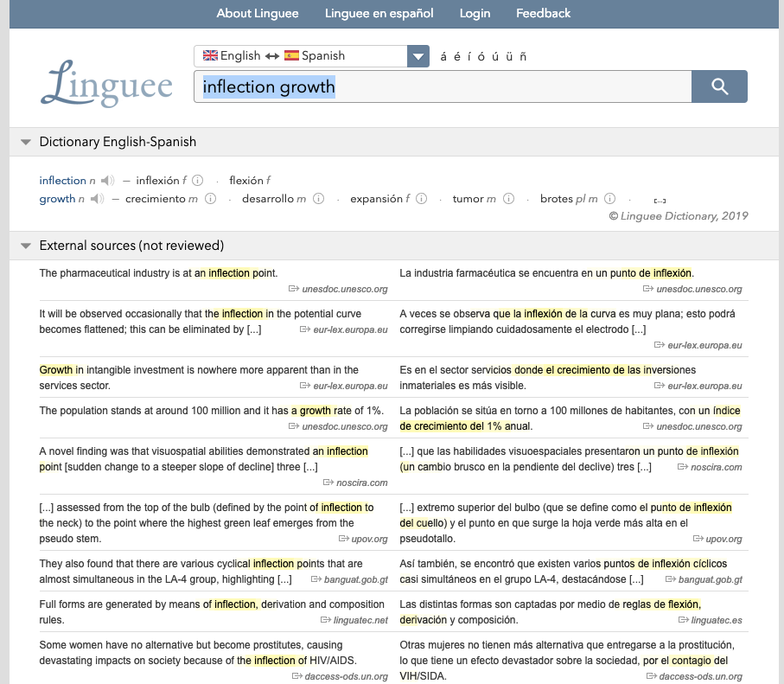The height and width of the screenshot is (684, 784).
Task: Click the Login link
Action: pos(475,13)
